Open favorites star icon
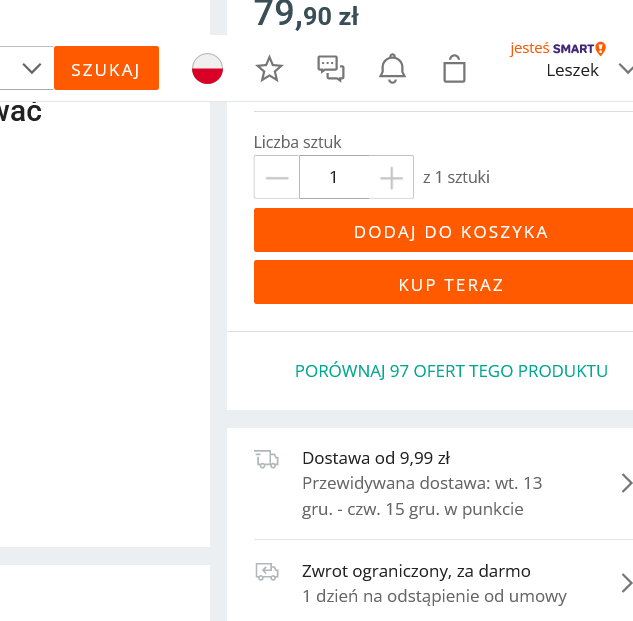Viewport: 633px width, 621px height. tap(269, 68)
